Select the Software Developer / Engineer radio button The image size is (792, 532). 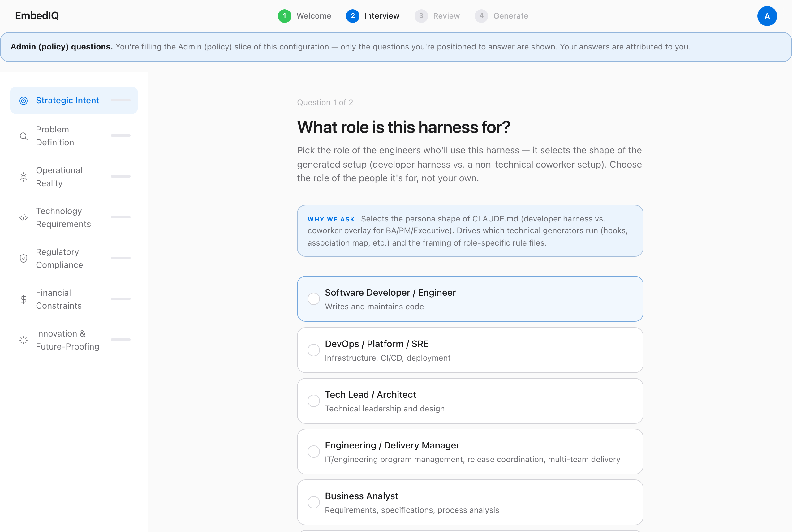coord(313,299)
